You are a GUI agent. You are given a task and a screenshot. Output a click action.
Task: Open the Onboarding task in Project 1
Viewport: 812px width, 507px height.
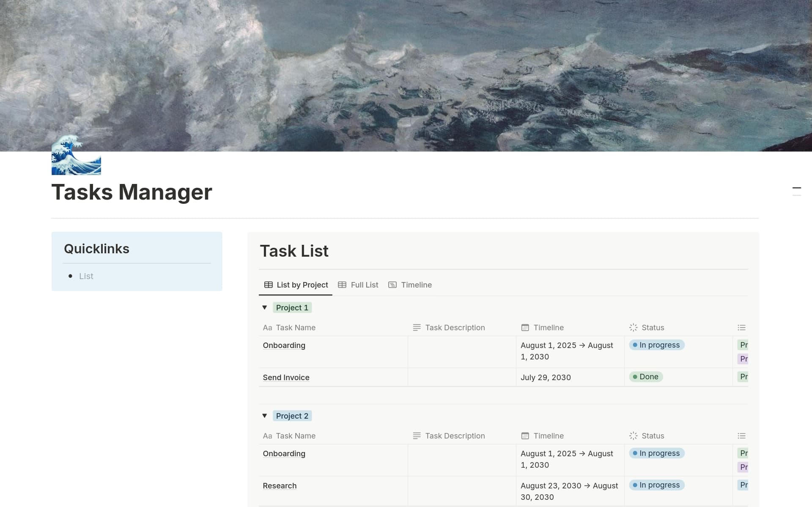pyautogui.click(x=284, y=345)
